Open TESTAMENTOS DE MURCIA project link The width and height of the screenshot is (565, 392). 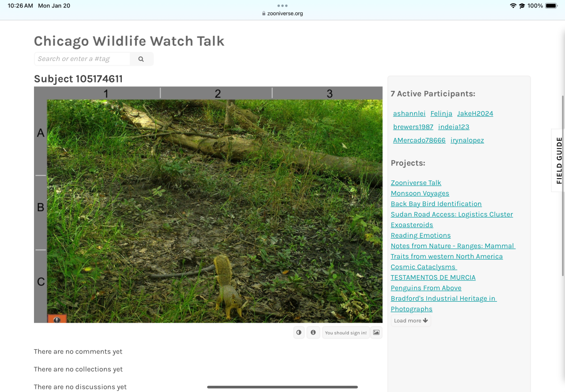point(433,277)
